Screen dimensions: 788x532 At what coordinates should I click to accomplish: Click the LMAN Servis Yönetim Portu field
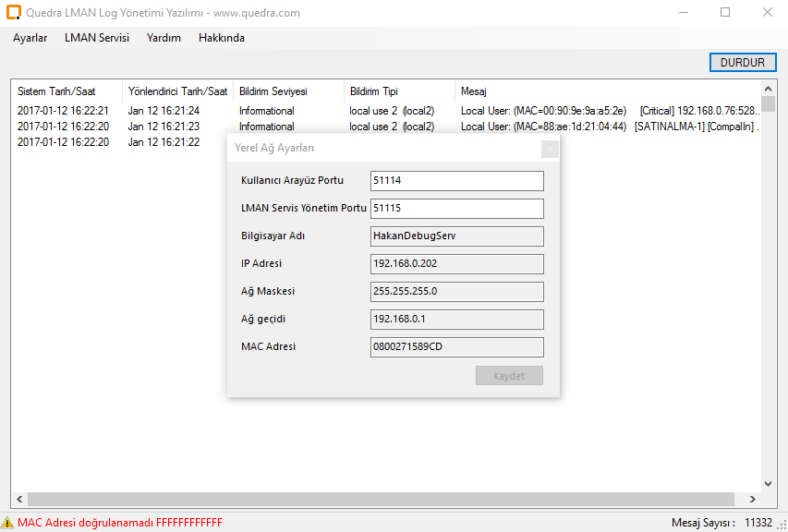456,209
